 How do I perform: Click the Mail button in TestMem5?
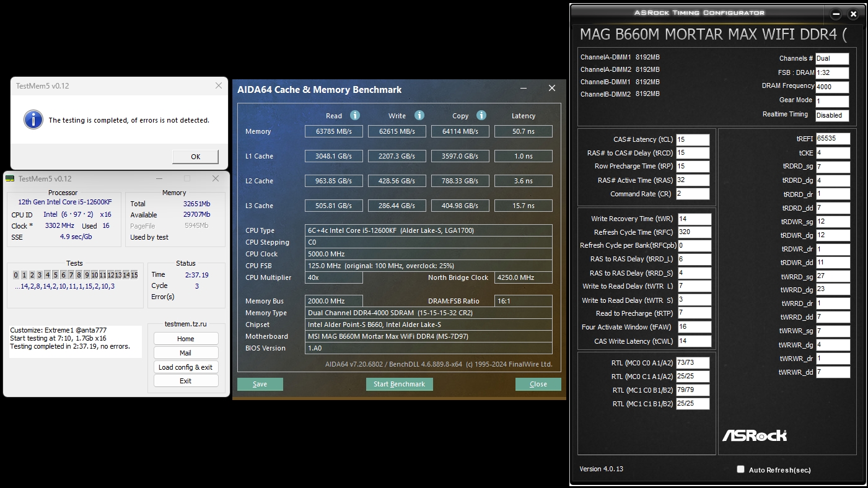click(x=186, y=353)
